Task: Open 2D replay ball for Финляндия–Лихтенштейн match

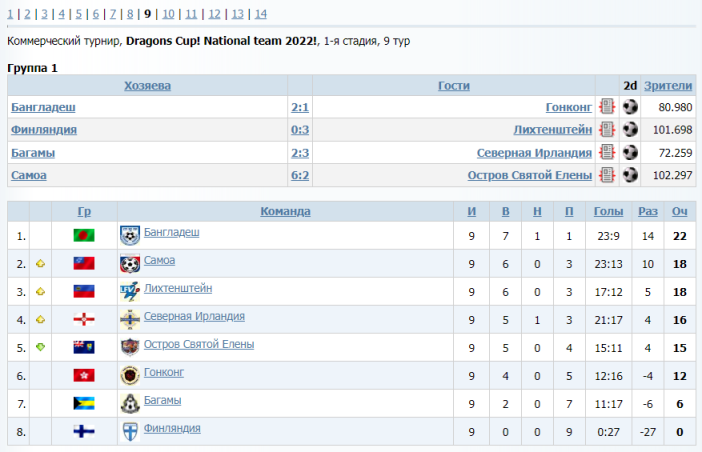Action: click(630, 129)
